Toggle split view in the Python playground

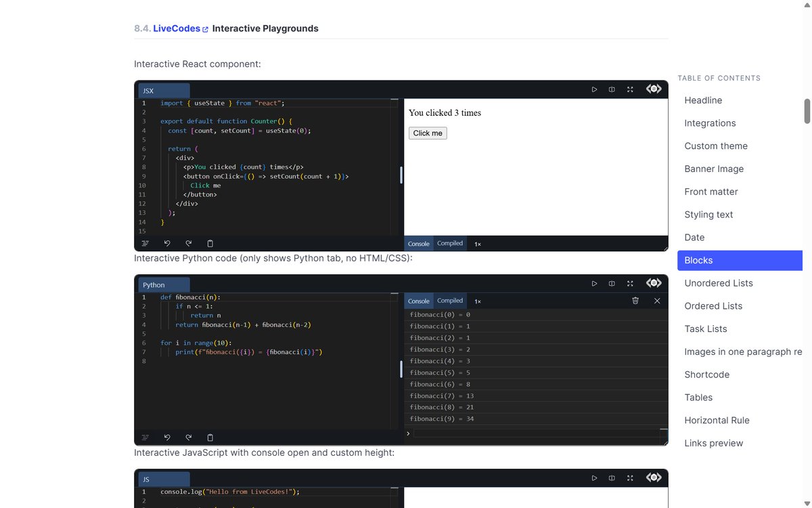tap(612, 284)
